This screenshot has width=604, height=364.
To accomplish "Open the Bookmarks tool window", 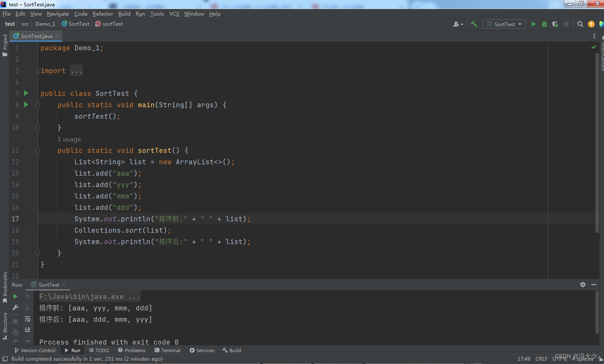I will (5, 287).
